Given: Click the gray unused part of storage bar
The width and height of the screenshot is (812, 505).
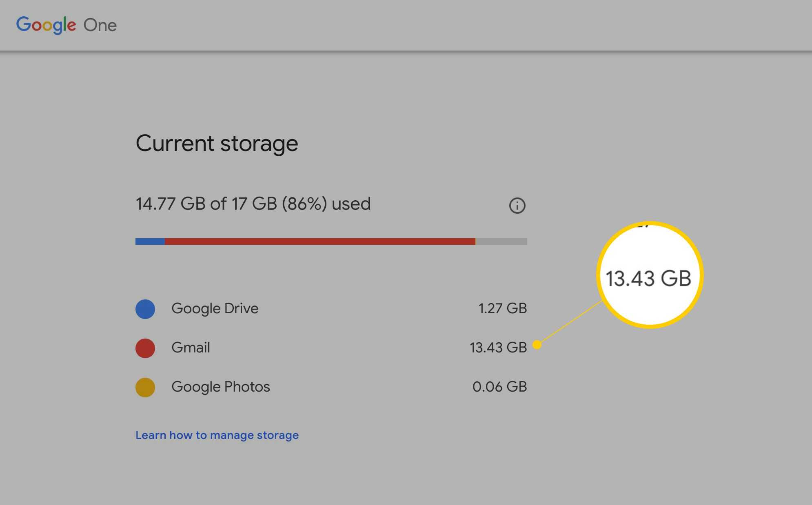Looking at the screenshot, I should pyautogui.click(x=501, y=241).
